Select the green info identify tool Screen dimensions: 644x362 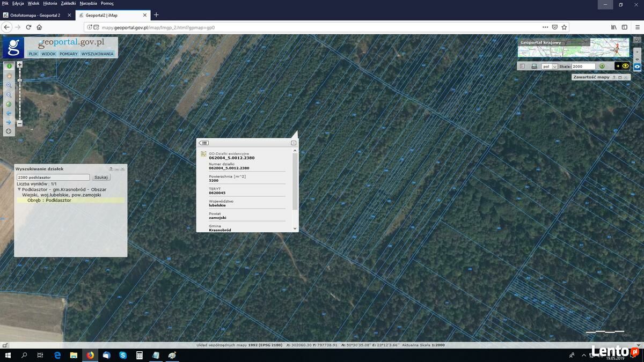(x=9, y=66)
